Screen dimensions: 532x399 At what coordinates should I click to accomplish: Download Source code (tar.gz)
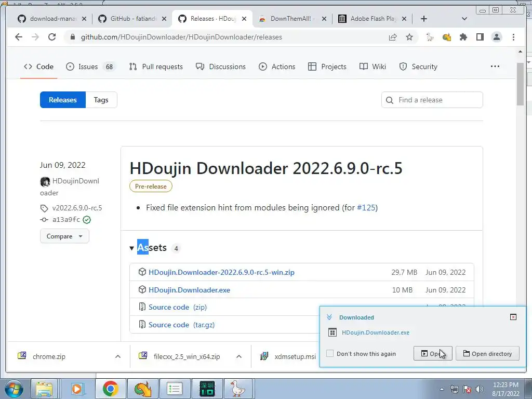[x=181, y=325]
